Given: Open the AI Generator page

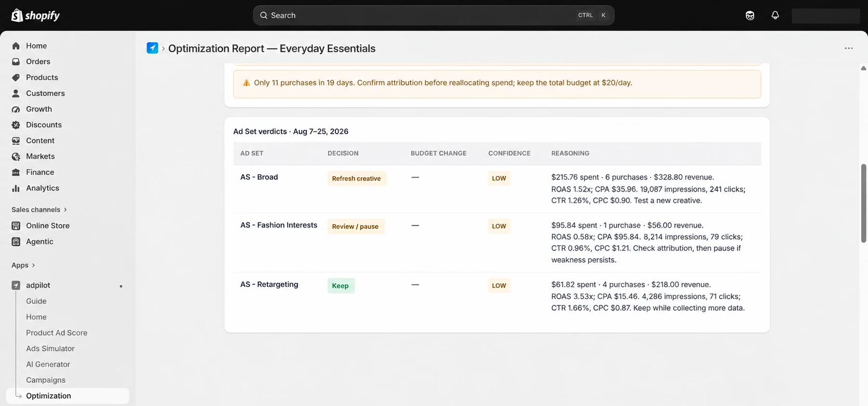Looking at the screenshot, I should click(48, 365).
